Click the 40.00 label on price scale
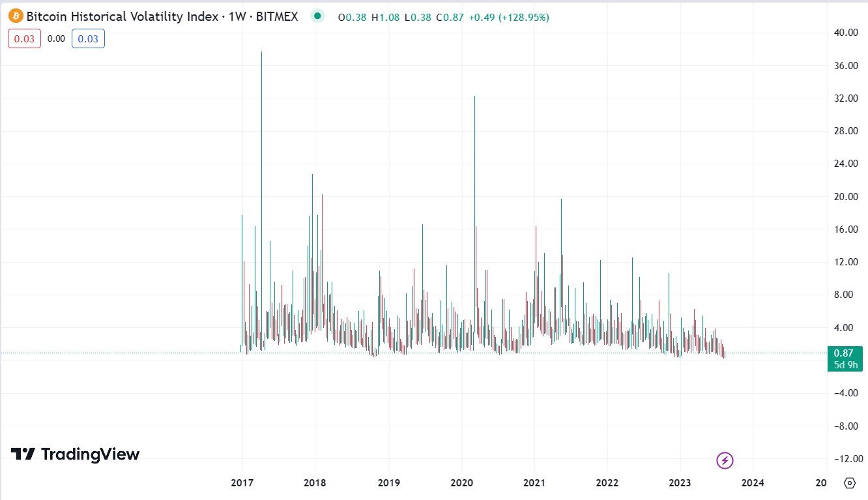The width and height of the screenshot is (868, 500). (x=846, y=33)
